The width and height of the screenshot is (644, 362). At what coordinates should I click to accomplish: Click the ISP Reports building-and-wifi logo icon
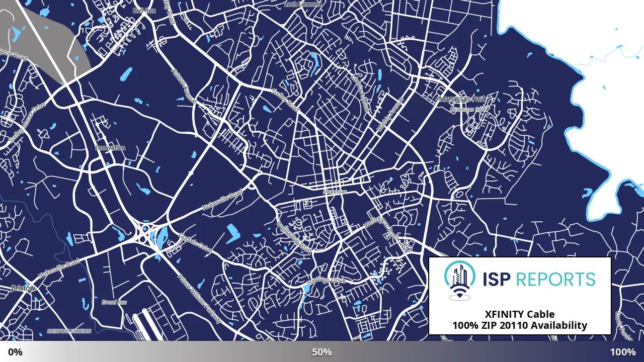click(460, 280)
